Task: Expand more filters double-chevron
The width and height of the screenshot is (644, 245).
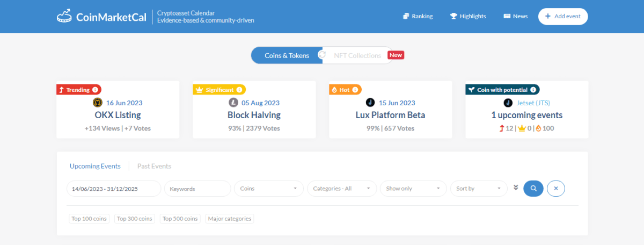Action: [x=516, y=188]
